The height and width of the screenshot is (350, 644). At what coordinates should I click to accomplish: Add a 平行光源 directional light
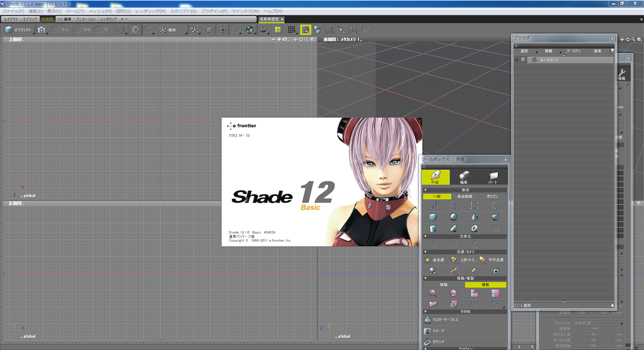492,260
